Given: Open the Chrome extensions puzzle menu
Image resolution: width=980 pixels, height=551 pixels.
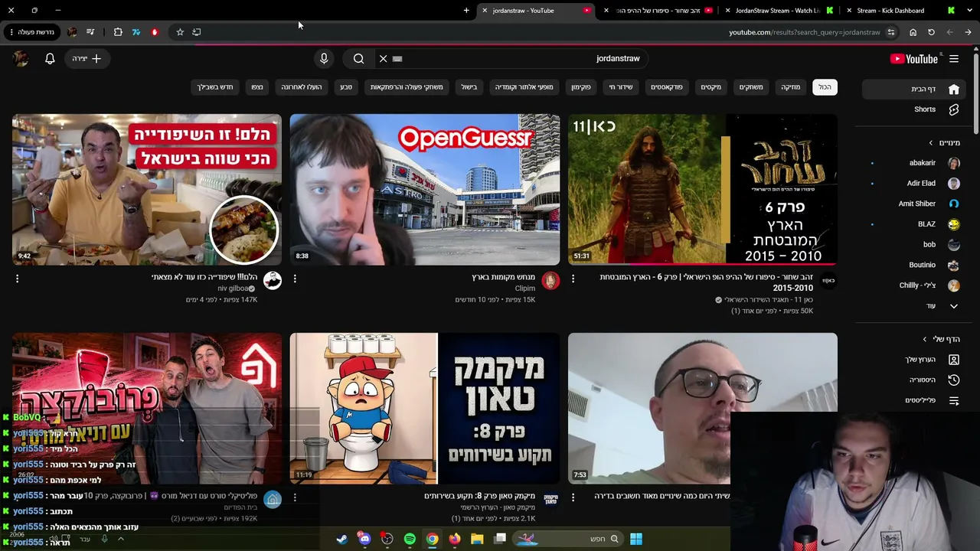Looking at the screenshot, I should coord(118,32).
